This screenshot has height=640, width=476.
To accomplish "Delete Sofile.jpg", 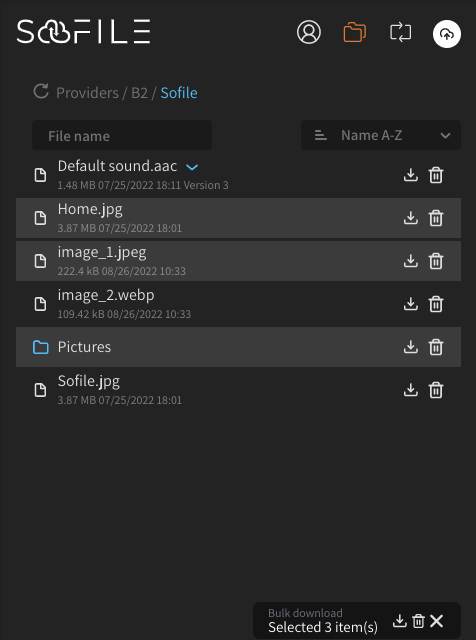I will coord(436,390).
